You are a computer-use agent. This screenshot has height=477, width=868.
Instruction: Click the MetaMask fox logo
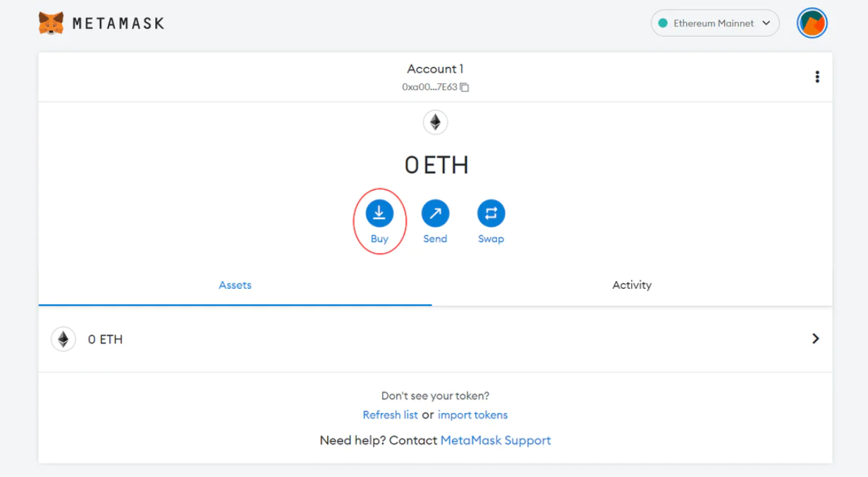[x=51, y=23]
